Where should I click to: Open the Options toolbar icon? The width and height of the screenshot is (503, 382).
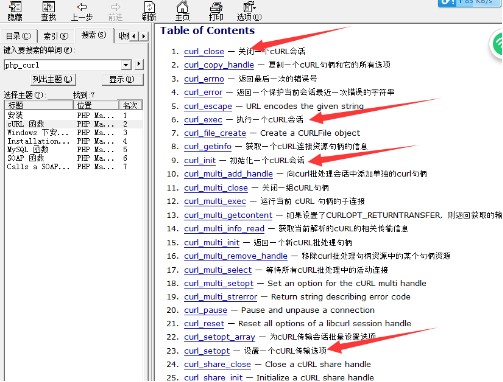click(x=249, y=11)
